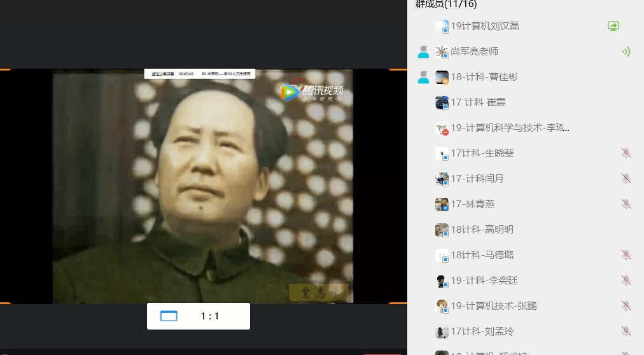Select member 19-计算机科学与技术-李珝 in list
This screenshot has height=355, width=644.
pyautogui.click(x=509, y=128)
